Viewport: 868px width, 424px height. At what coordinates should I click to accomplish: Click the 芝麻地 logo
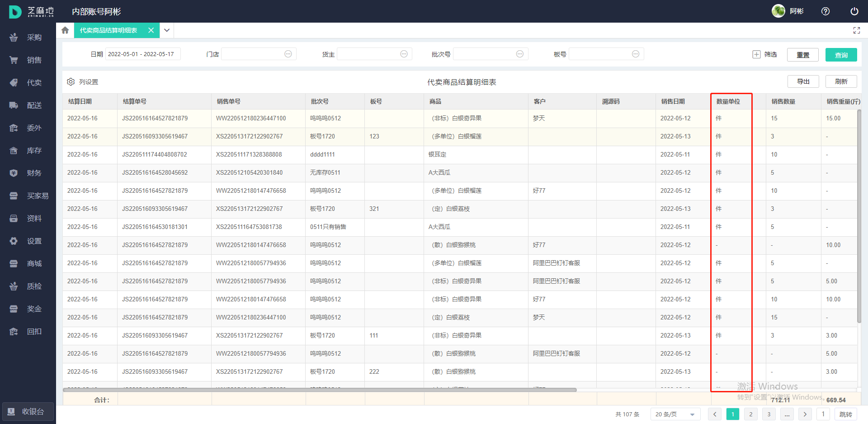point(31,12)
